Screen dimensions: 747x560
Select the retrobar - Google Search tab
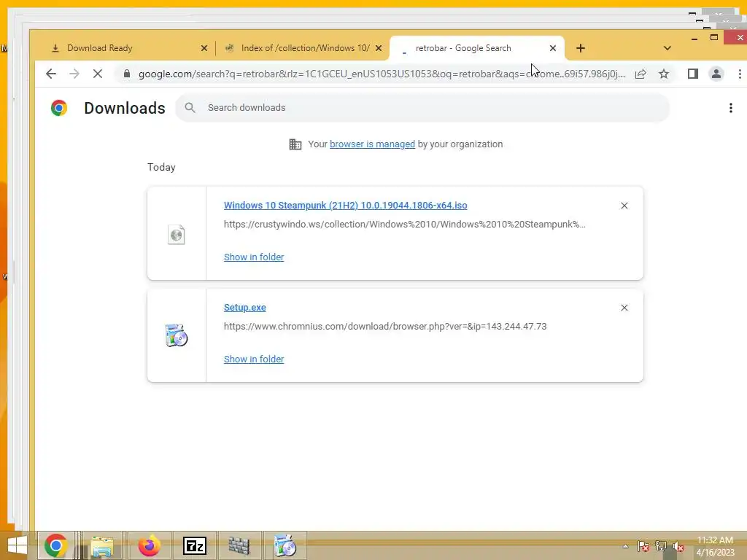click(476, 48)
